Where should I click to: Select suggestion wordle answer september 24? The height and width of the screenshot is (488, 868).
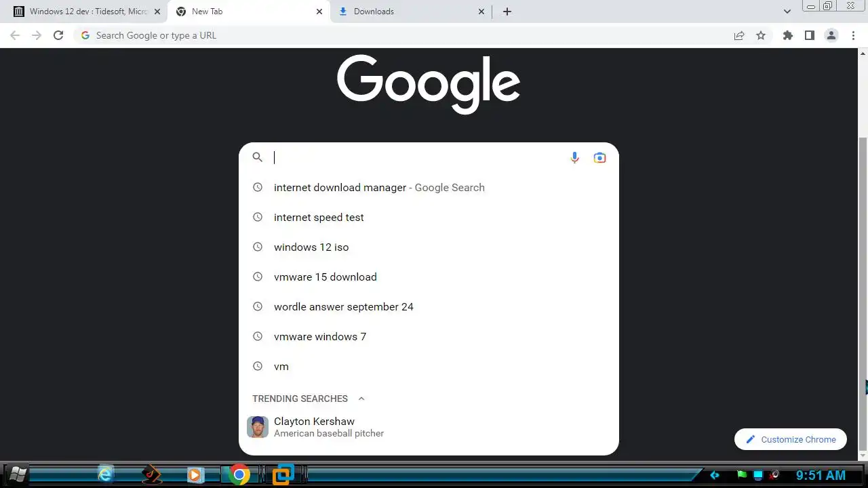click(x=429, y=307)
